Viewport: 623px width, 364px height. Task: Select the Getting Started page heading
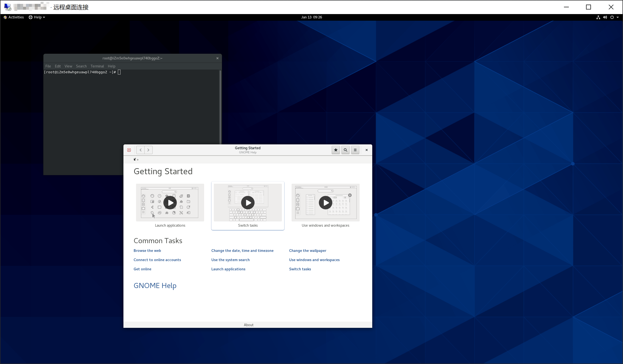pyautogui.click(x=163, y=171)
